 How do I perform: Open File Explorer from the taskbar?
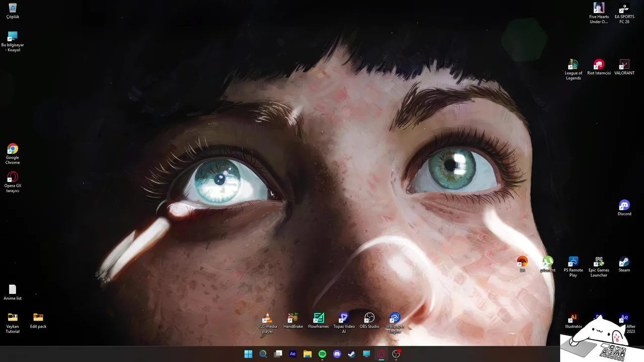pos(307,354)
